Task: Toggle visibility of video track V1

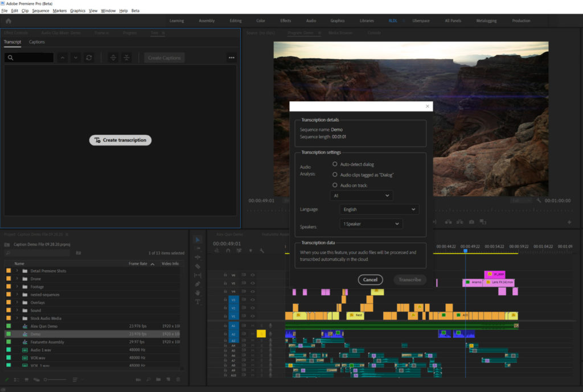Action: [253, 316]
